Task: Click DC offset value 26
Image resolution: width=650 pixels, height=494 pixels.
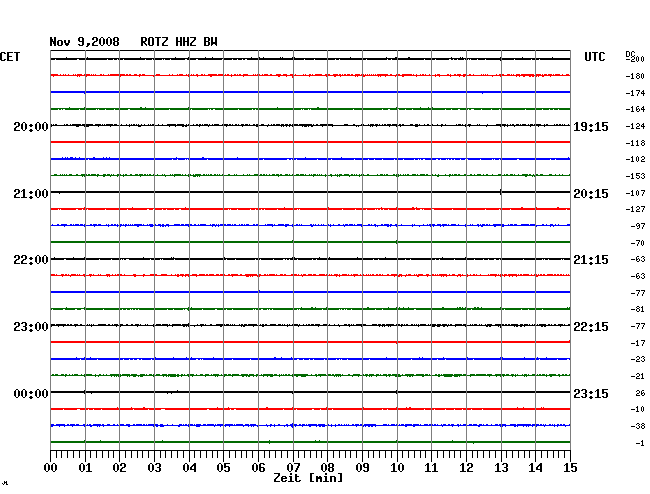Action: 640,393
